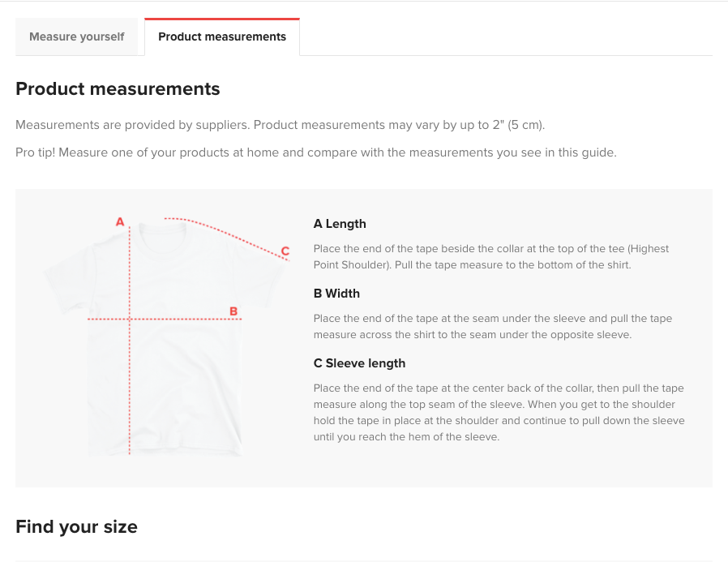Switch to the Measure yourself tab
Screen dimensions: 728x562
point(77,36)
